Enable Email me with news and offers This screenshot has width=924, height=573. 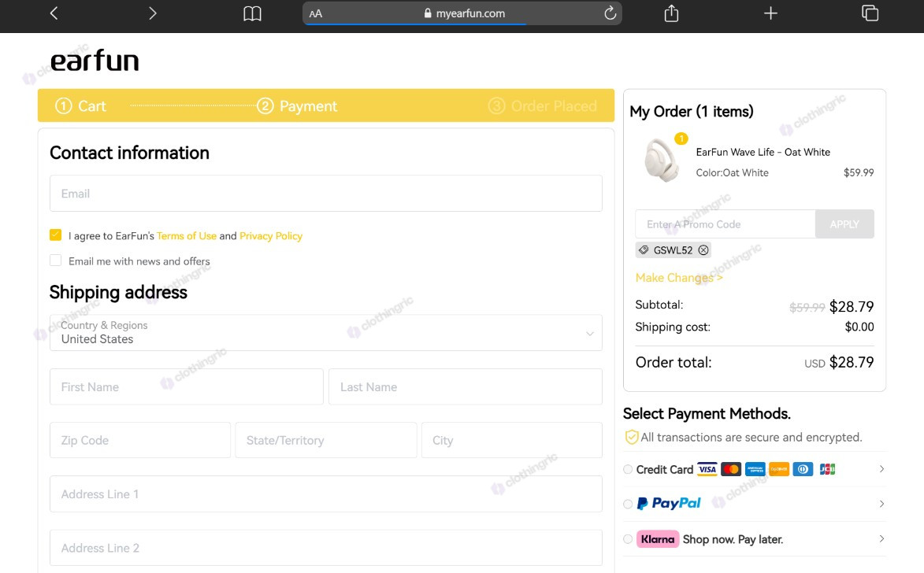[55, 261]
